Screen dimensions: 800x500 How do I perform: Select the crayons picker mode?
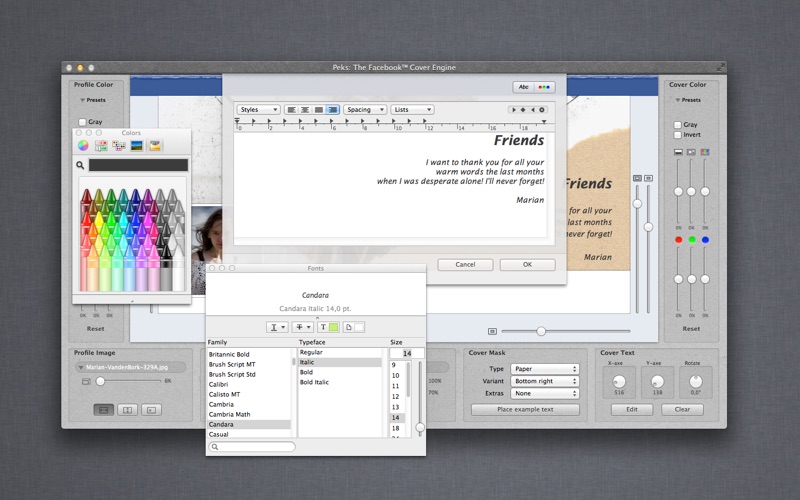click(x=155, y=146)
